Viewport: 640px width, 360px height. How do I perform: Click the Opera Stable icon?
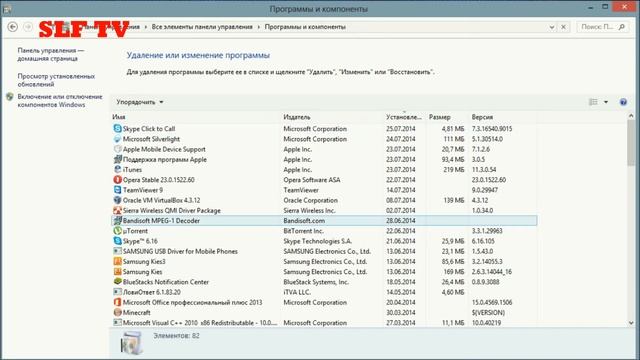pos(118,180)
